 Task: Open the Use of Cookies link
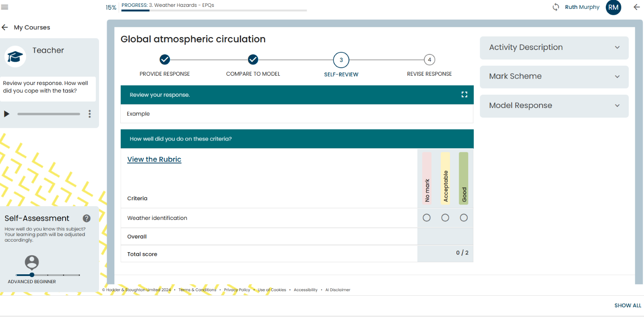coord(272,290)
